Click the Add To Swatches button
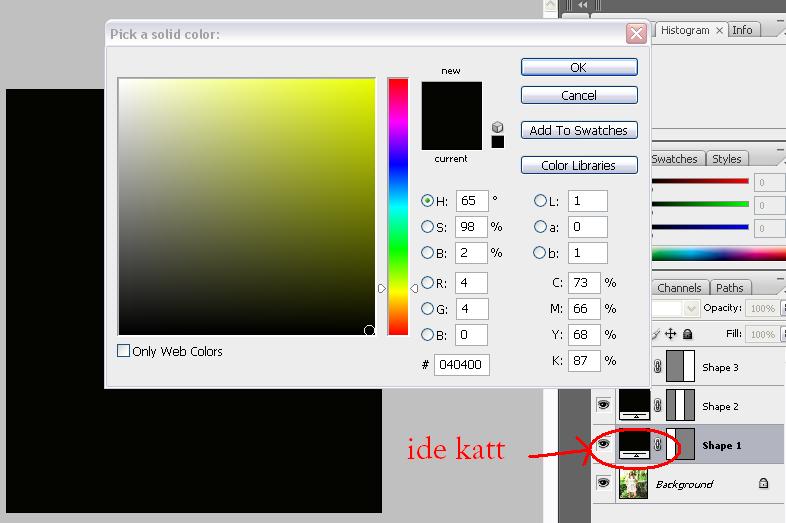 pos(579,130)
